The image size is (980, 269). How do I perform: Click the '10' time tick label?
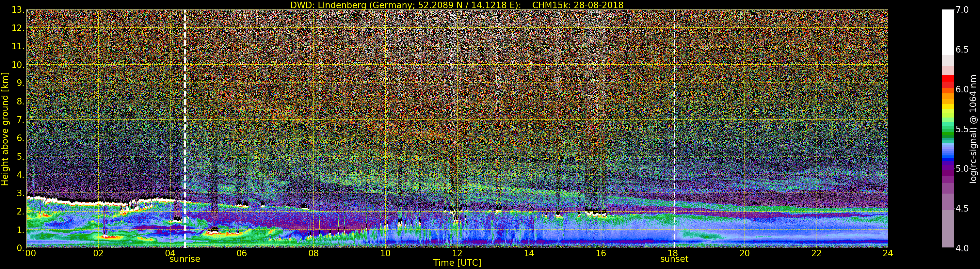point(385,253)
